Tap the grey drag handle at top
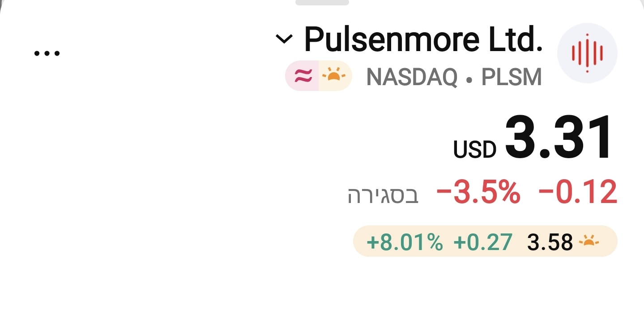Screen dimensions: 644x328 [322, 2]
